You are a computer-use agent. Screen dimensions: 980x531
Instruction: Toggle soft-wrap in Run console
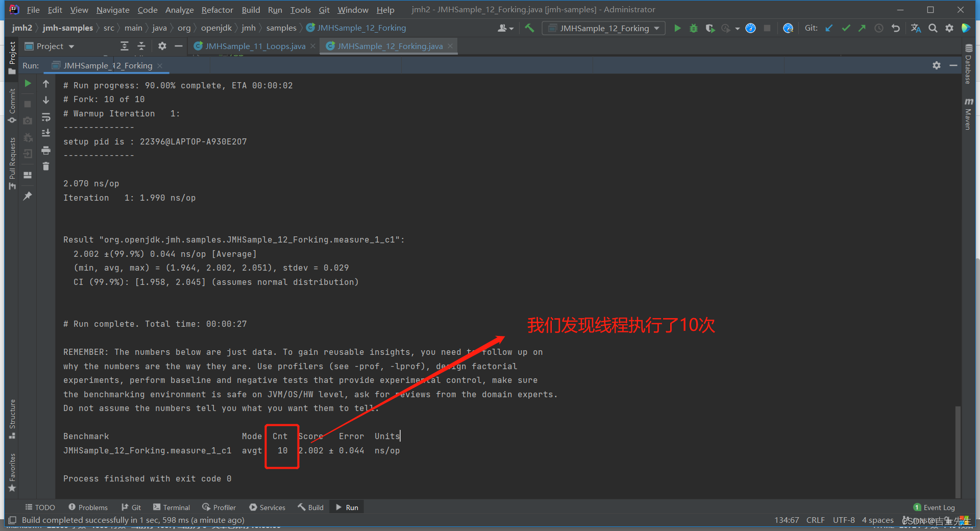(x=46, y=117)
